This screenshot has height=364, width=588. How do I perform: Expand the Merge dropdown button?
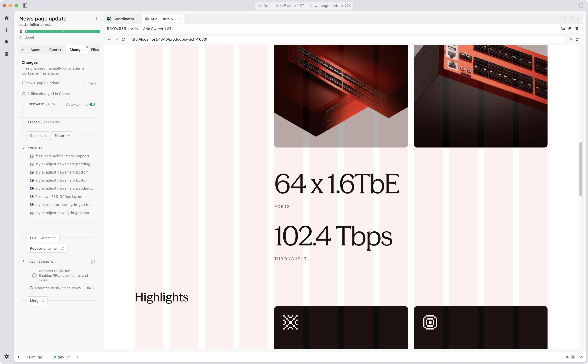point(37,301)
